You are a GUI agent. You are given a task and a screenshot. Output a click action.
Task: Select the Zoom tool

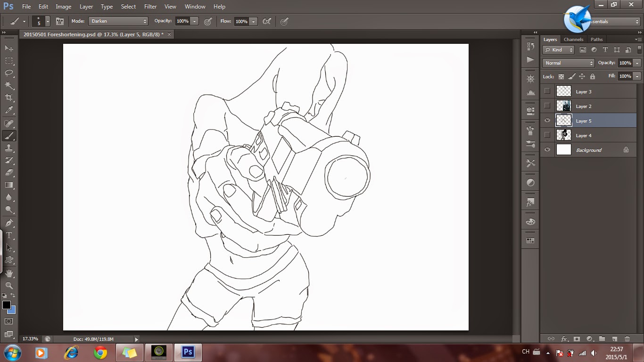[x=8, y=285]
